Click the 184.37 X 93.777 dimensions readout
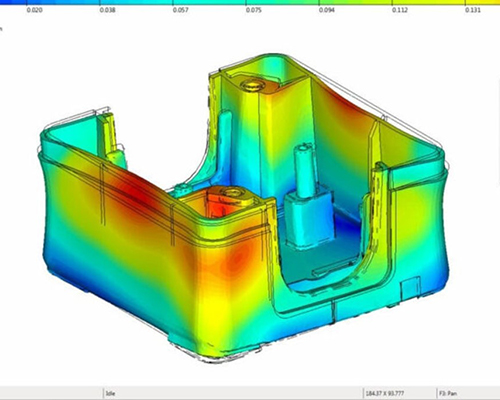 pos(385,394)
